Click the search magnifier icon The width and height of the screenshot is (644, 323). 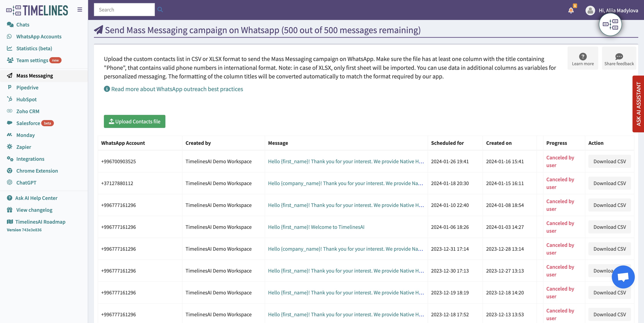pos(160,10)
